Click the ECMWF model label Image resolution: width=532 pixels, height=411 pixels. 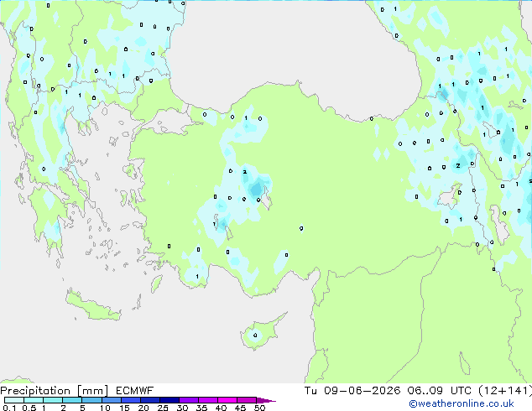click(x=135, y=391)
